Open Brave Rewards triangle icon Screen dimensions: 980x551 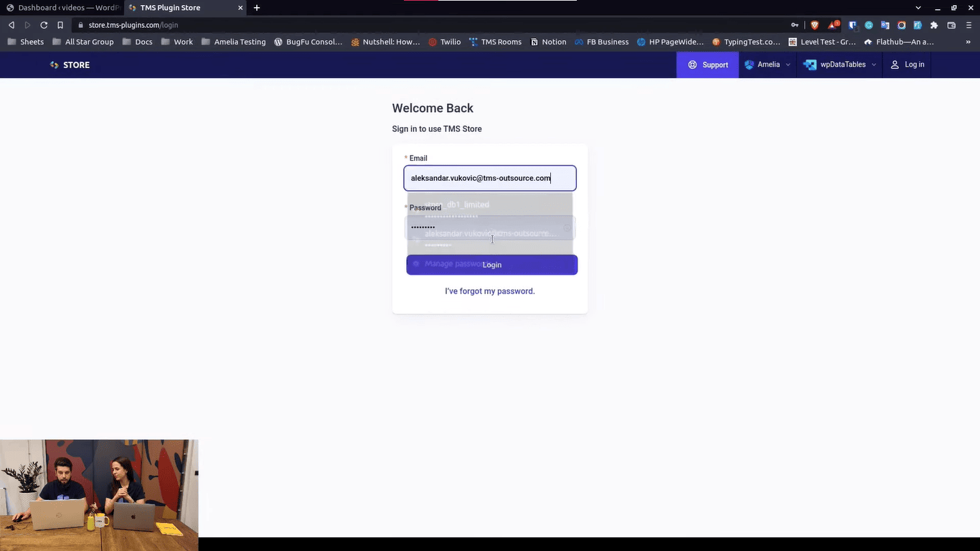834,25
